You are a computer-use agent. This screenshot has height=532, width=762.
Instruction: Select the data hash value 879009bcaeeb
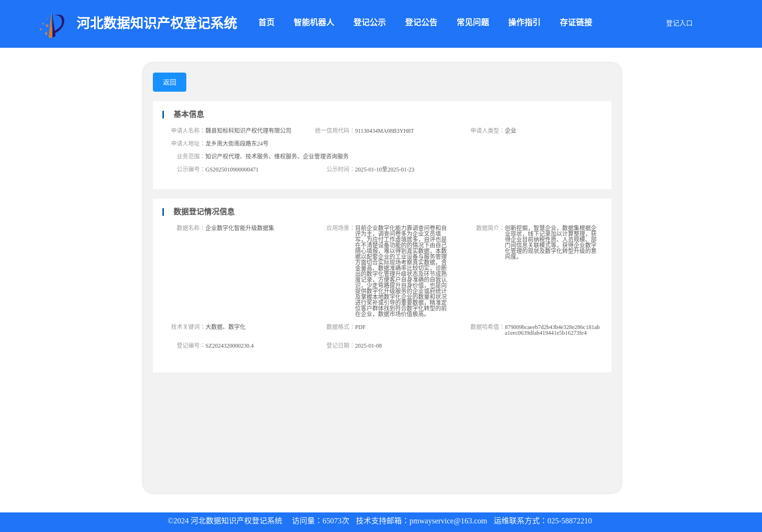click(x=552, y=330)
